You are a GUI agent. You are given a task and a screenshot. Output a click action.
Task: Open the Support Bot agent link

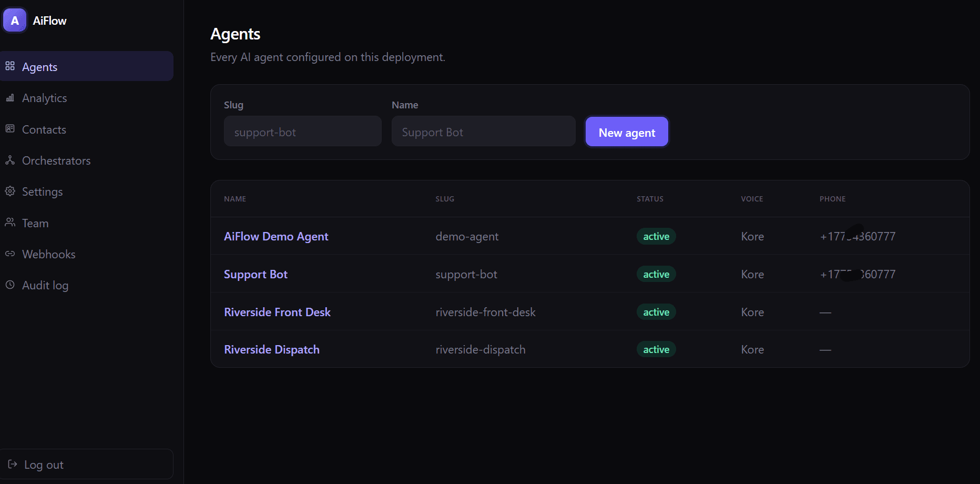click(x=256, y=274)
